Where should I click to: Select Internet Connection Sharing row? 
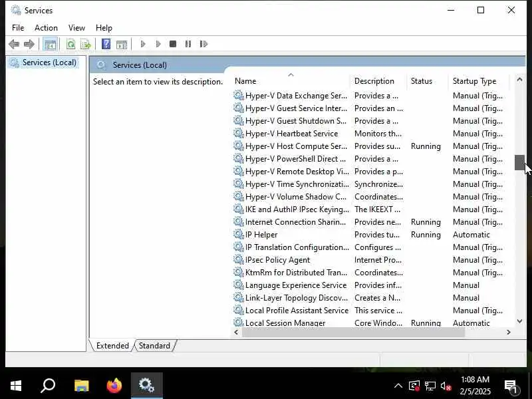pyautogui.click(x=371, y=222)
